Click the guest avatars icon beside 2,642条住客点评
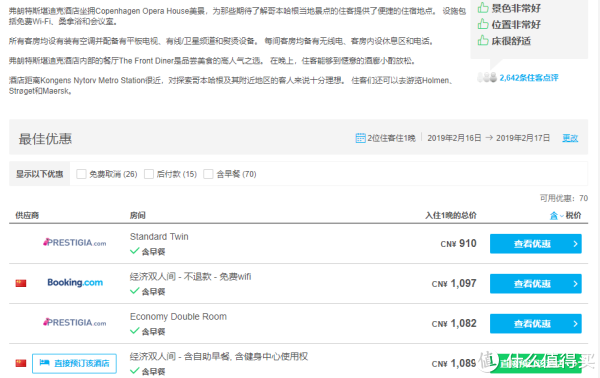The height and width of the screenshot is (378, 600). (x=487, y=78)
